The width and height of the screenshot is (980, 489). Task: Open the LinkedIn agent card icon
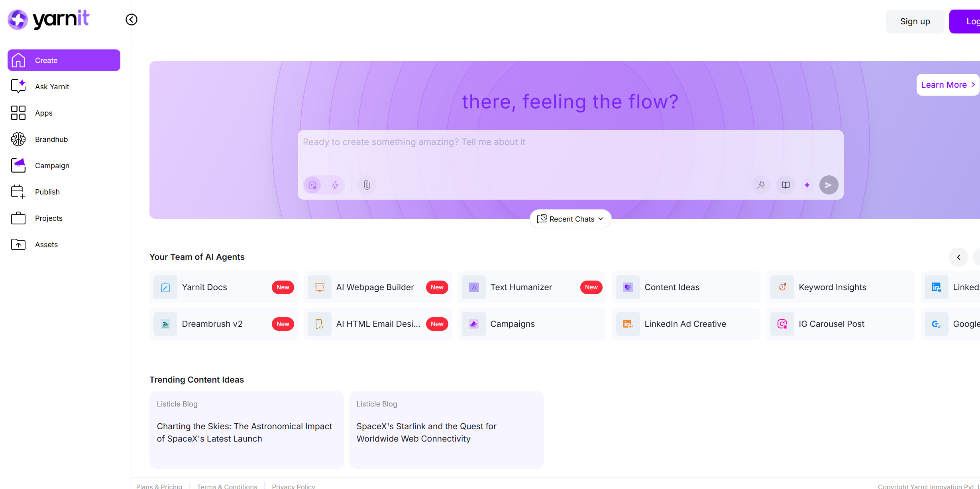click(x=937, y=287)
